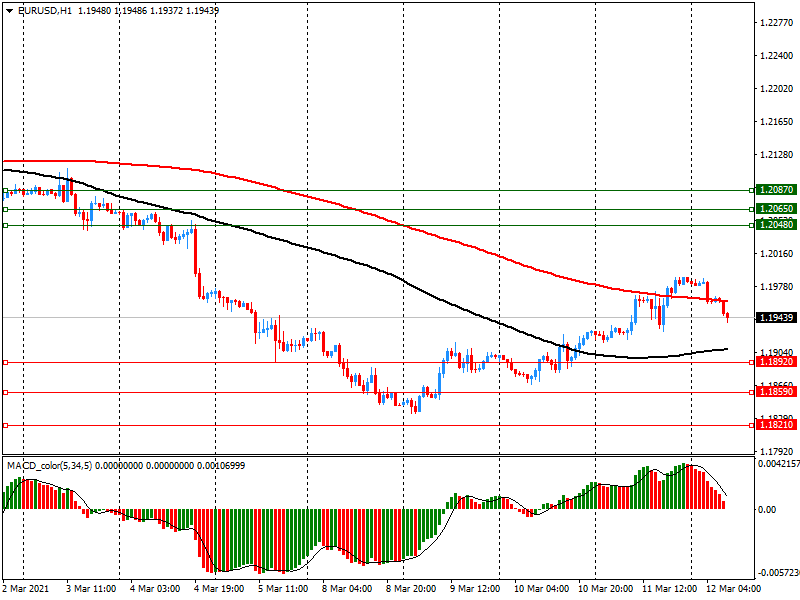Click the 1.22400 price scale value
Image resolution: width=800 pixels, height=600 pixels.
tap(777, 56)
